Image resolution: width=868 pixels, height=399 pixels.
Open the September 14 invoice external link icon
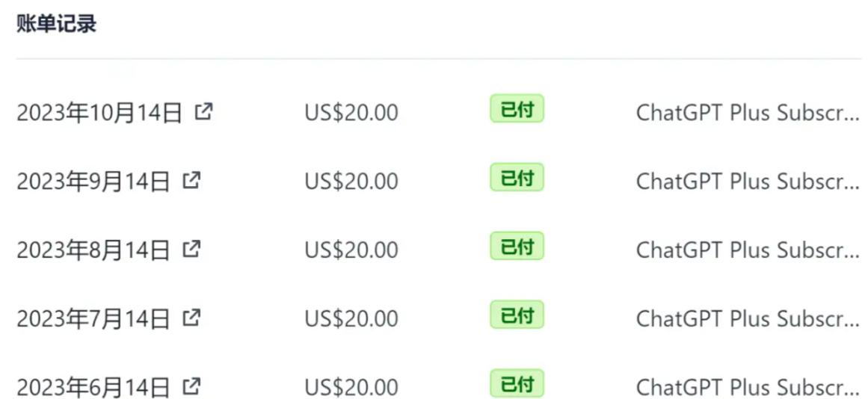pos(191,180)
